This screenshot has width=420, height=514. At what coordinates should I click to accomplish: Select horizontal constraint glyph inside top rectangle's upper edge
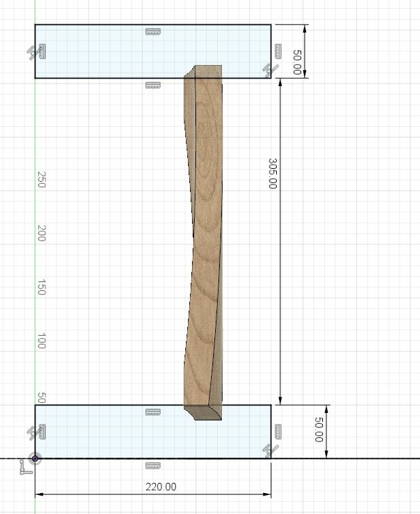tap(153, 32)
